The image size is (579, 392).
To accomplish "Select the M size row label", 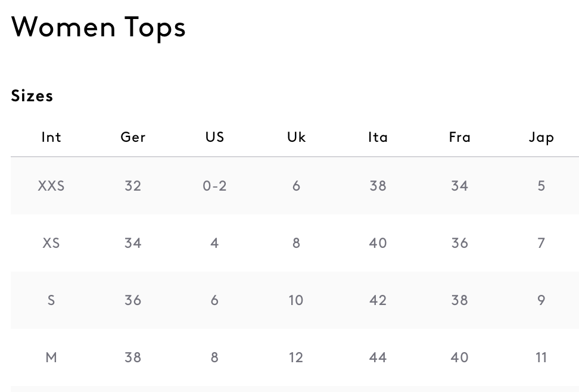I will click(x=51, y=357).
